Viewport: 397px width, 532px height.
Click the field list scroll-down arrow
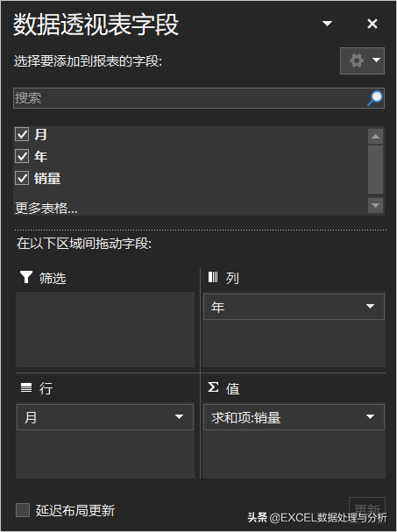point(375,205)
